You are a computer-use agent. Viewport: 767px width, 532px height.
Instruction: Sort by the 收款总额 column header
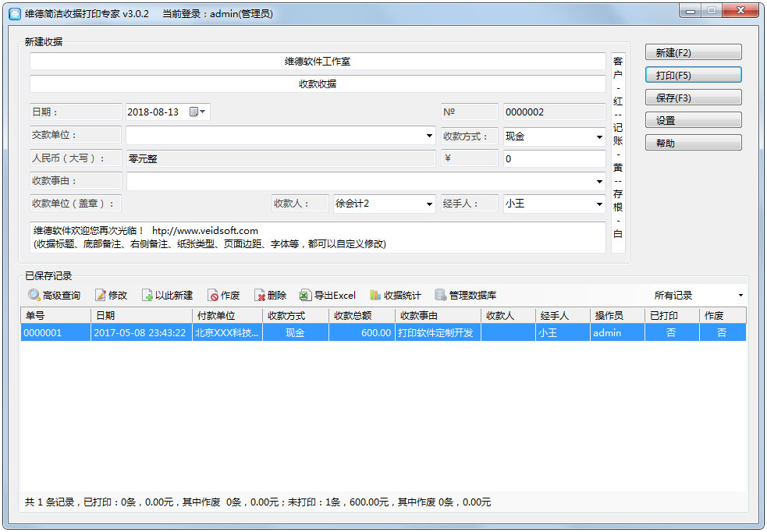pyautogui.click(x=362, y=316)
